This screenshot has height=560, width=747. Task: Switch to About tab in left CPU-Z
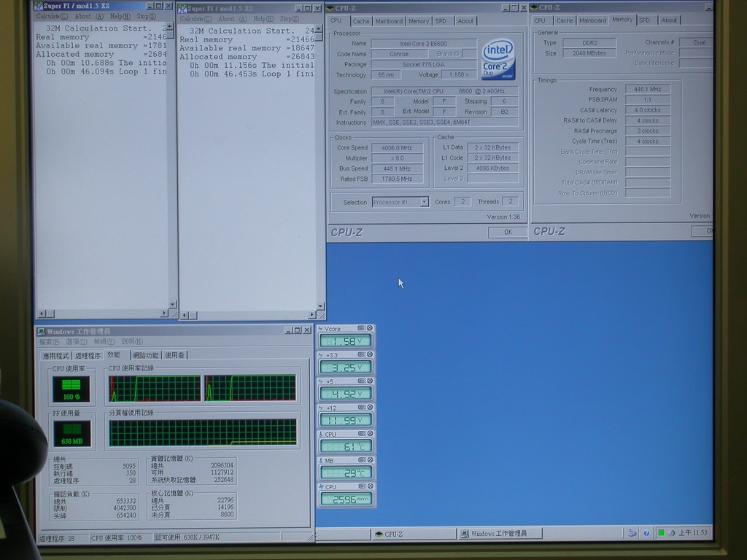[x=465, y=21]
